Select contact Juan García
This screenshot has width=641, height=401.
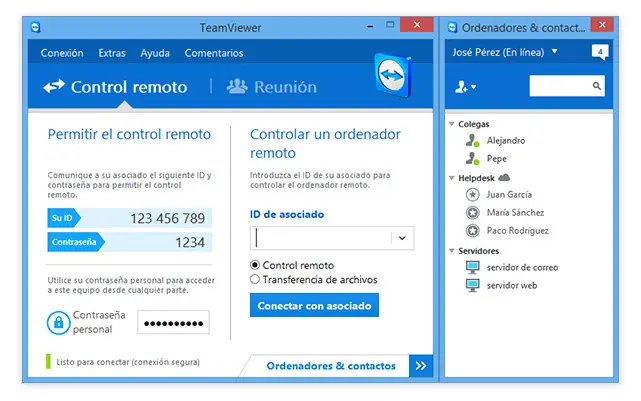tap(509, 195)
